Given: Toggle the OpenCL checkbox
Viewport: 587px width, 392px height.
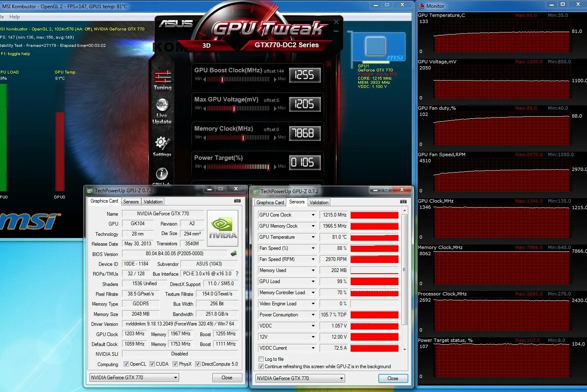Looking at the screenshot, I should coord(126,364).
